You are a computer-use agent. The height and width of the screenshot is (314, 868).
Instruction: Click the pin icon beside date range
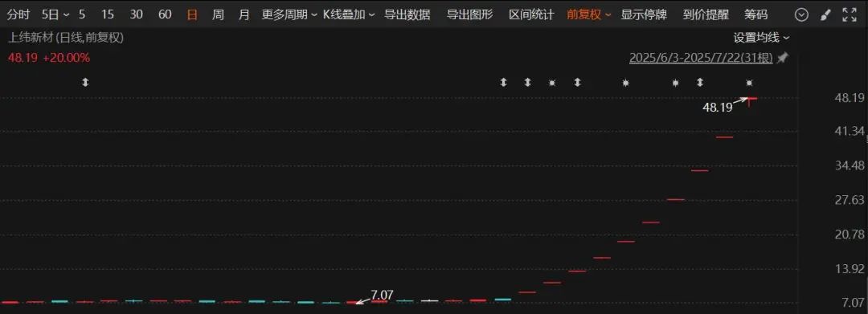tap(782, 58)
